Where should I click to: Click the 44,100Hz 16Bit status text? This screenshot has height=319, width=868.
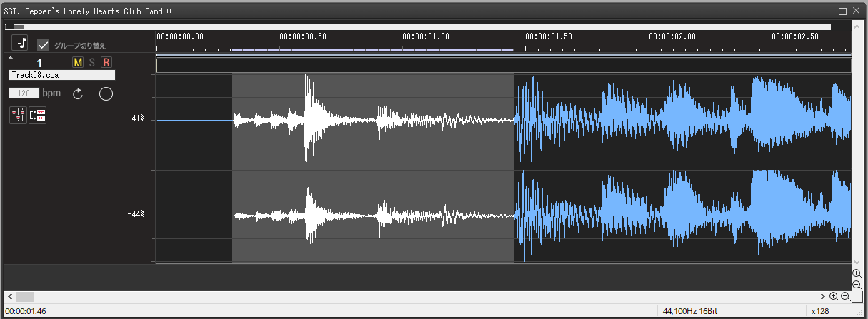coord(692,311)
